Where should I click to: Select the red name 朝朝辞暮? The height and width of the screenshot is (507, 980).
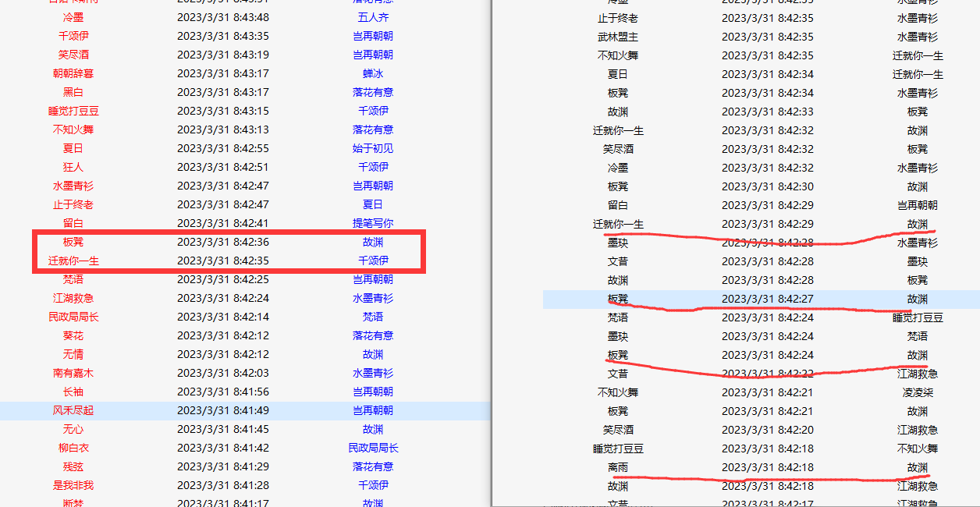[x=73, y=73]
